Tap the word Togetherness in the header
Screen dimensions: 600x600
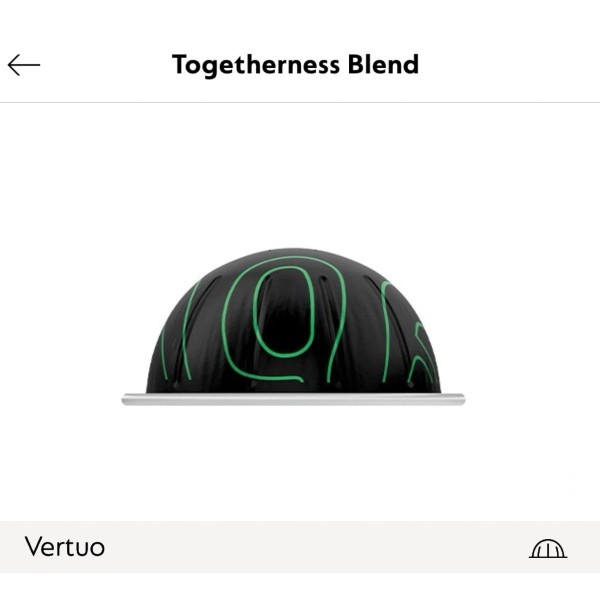point(256,65)
